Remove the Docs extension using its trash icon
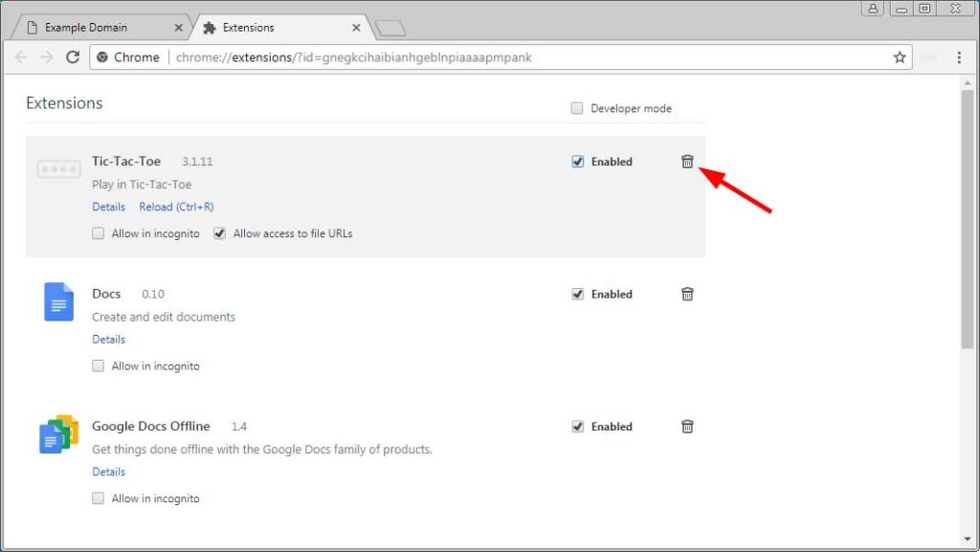 click(x=687, y=294)
